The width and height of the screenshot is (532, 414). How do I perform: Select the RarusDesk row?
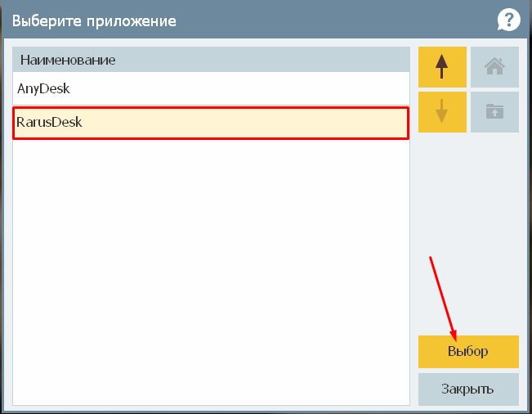[x=211, y=123]
